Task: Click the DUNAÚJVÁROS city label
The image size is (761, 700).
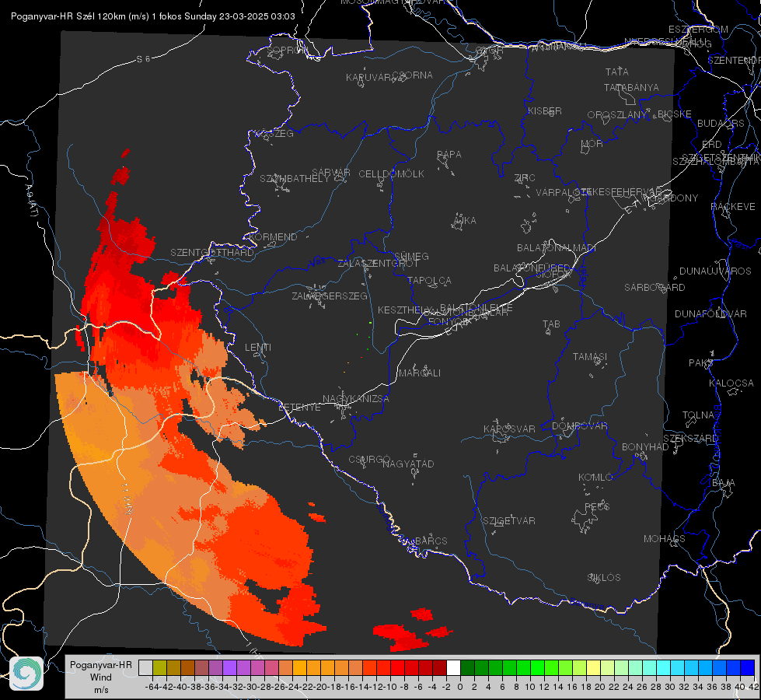Action: 715,271
